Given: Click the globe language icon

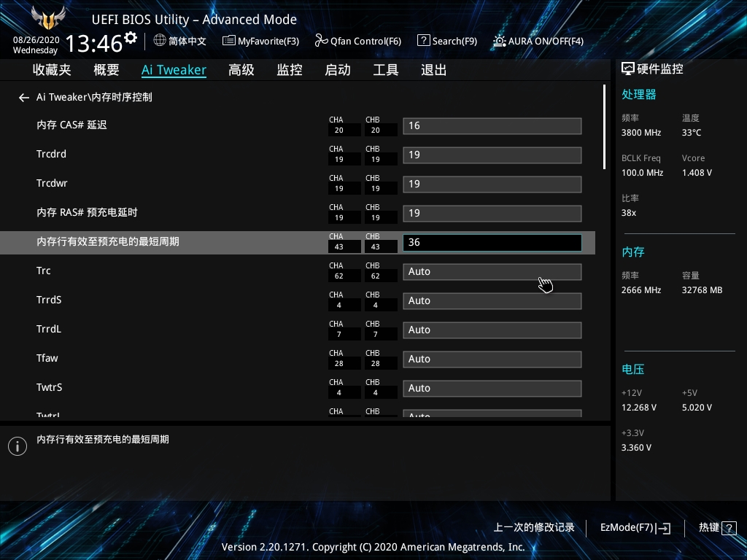Looking at the screenshot, I should point(160,41).
